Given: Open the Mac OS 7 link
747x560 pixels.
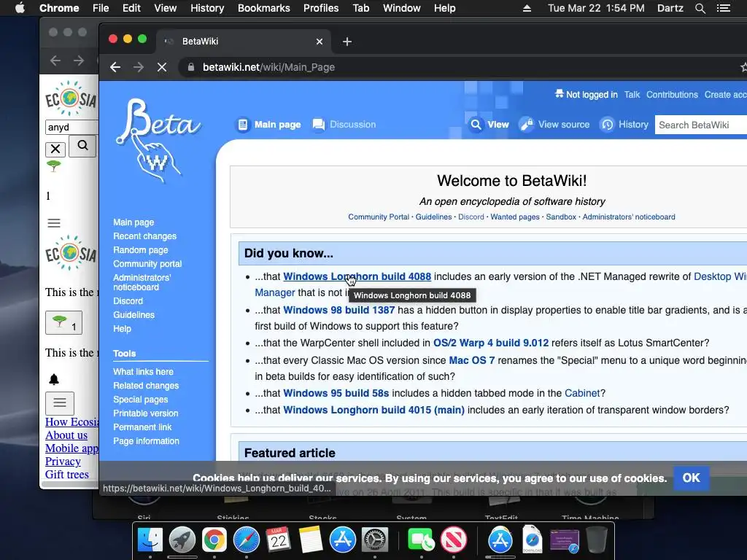Looking at the screenshot, I should tap(472, 360).
